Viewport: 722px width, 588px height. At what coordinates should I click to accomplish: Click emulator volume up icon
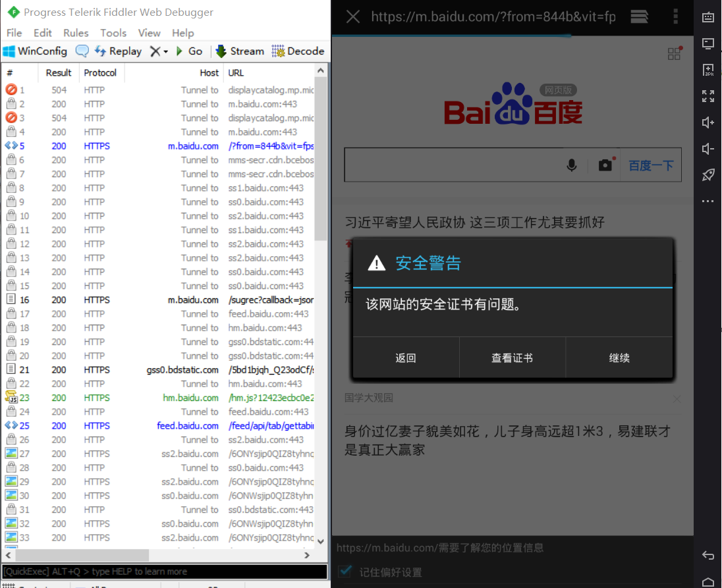(x=708, y=122)
